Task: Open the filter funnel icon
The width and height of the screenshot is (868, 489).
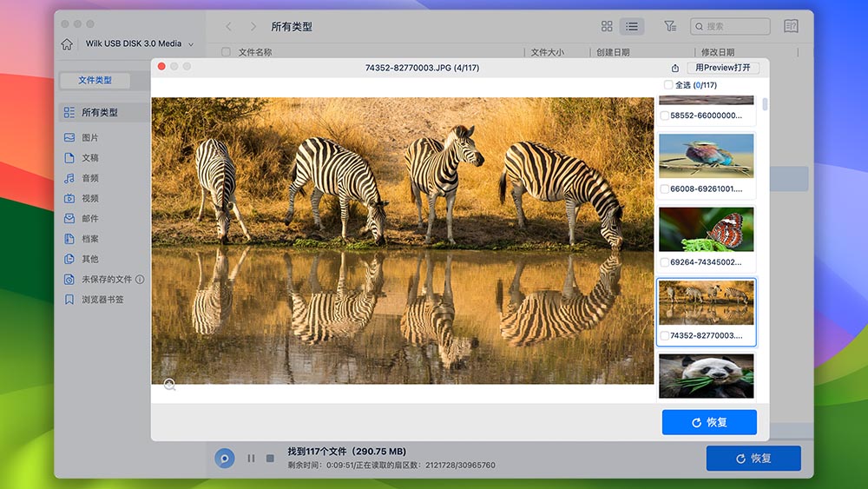Action: click(670, 26)
